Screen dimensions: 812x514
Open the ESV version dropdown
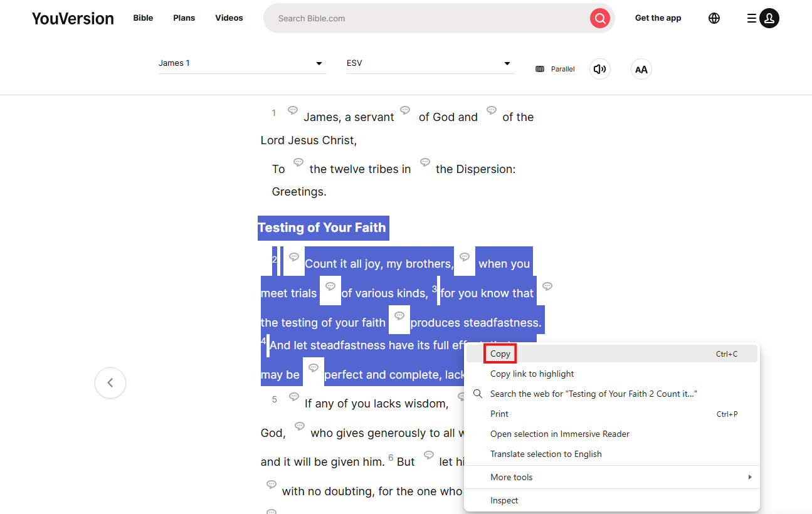click(x=430, y=63)
